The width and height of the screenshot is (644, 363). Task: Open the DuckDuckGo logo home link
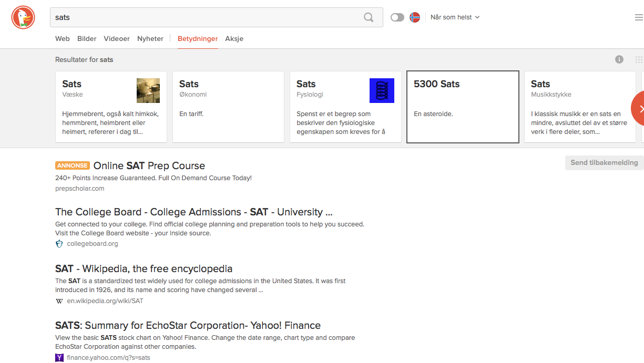click(x=23, y=17)
